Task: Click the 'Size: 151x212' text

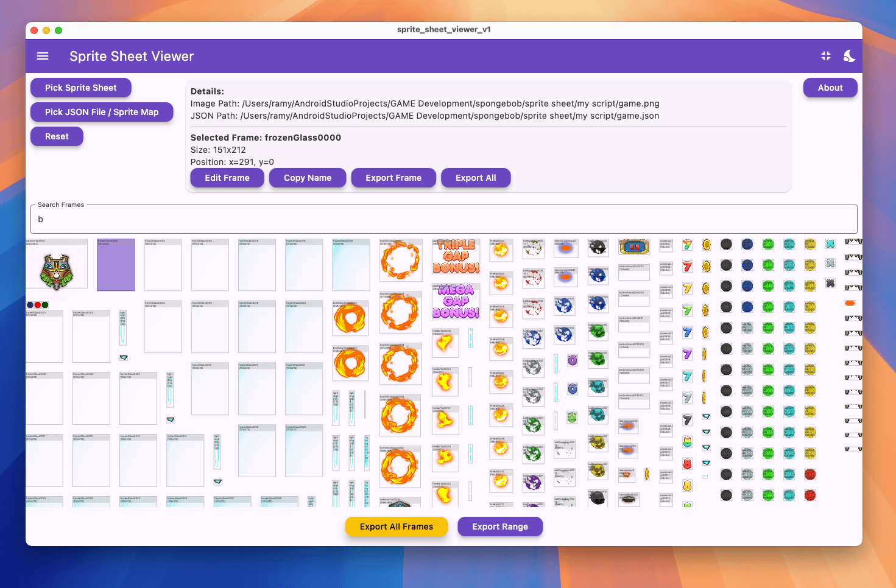Action: 218,150
